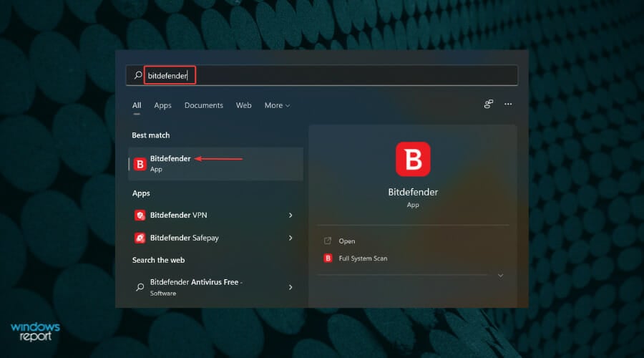644x358 pixels.
Task: Expand more actions with the down chevron
Action: click(x=500, y=276)
